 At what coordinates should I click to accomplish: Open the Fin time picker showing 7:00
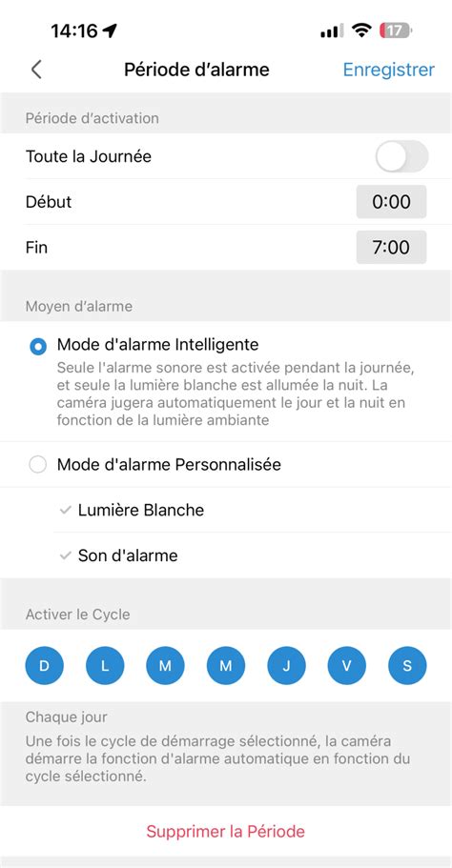pos(391,248)
